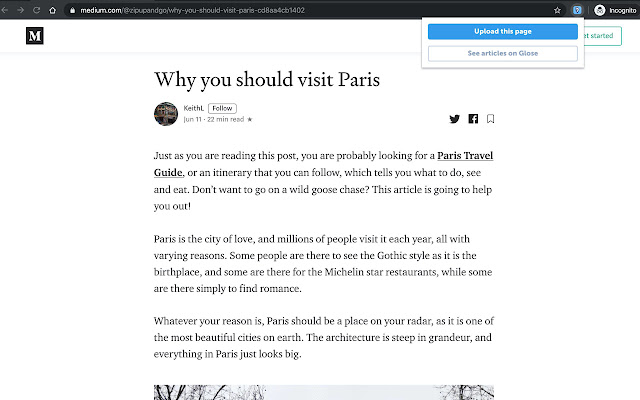Reload the page with refresh icon

tap(36, 10)
